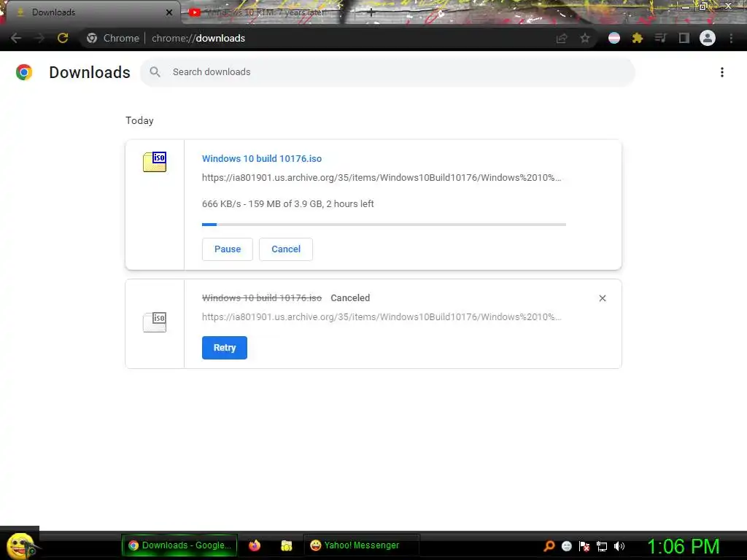Retry the canceled download

tap(225, 348)
